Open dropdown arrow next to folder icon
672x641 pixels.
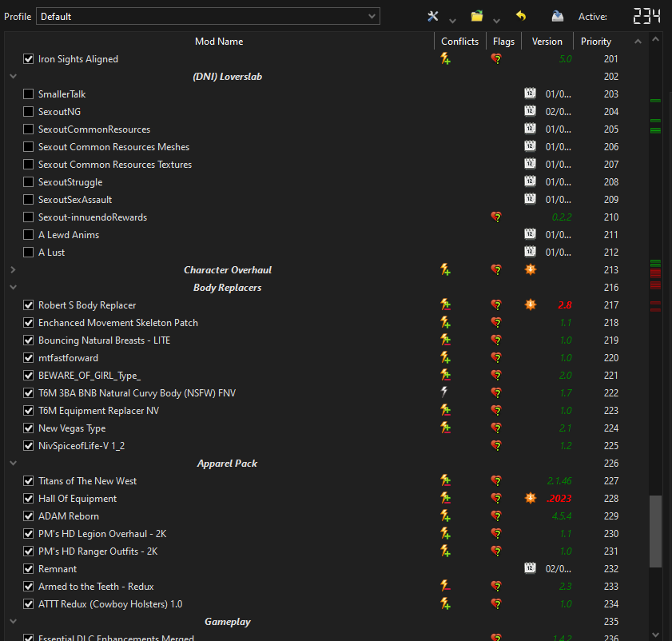pos(496,21)
